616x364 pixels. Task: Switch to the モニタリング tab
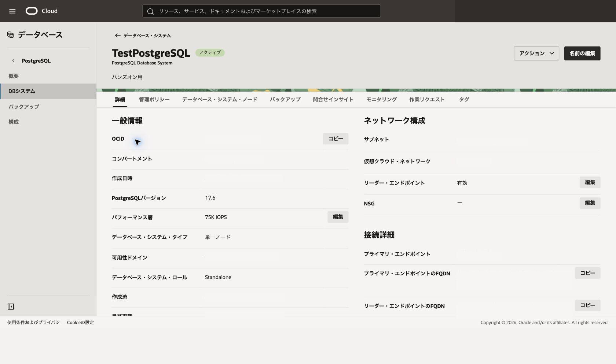(382, 100)
